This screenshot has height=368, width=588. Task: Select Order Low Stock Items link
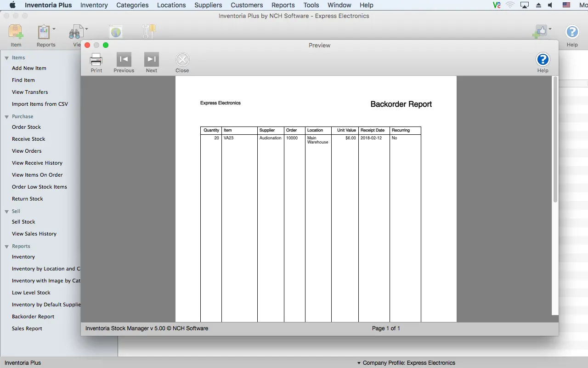point(40,187)
